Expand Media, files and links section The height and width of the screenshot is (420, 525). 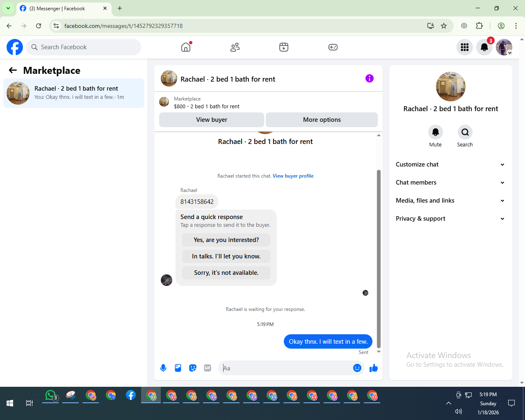[450, 201]
